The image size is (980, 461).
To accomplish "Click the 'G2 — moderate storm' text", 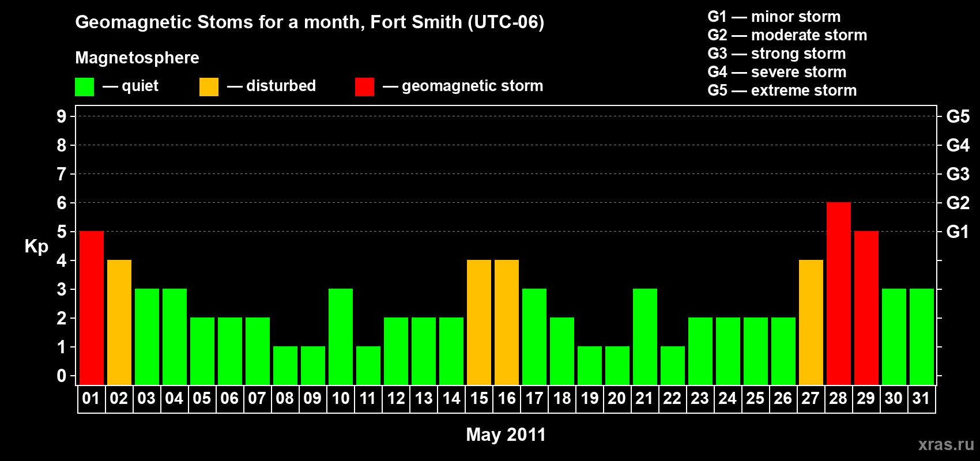I will pyautogui.click(x=787, y=35).
